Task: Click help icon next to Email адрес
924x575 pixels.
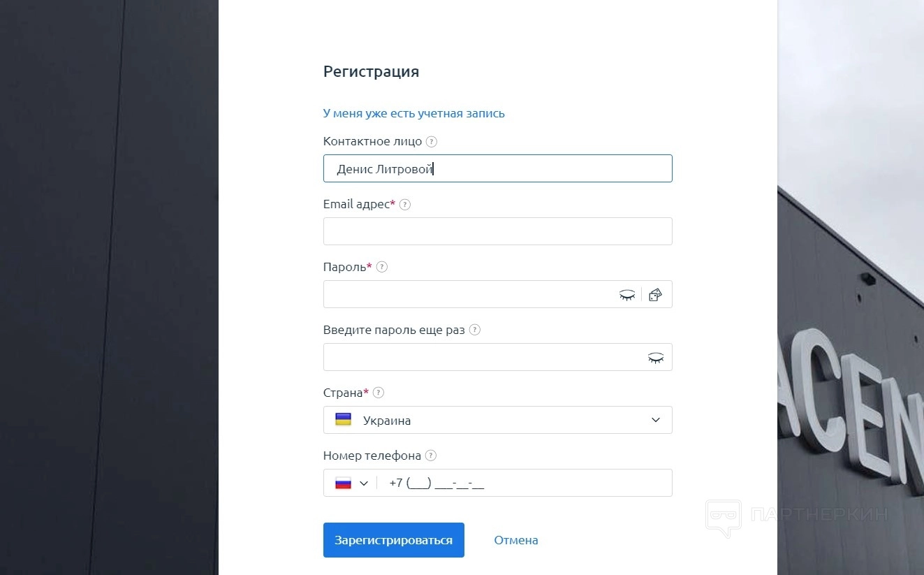Action: (x=405, y=205)
